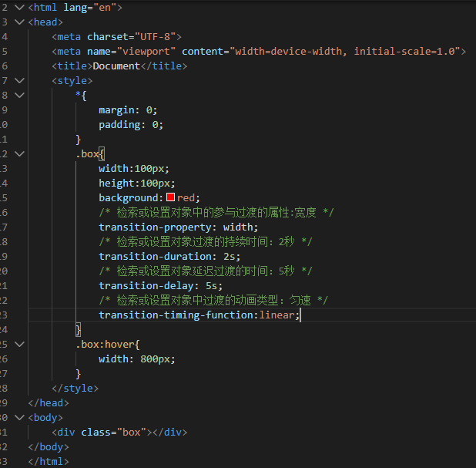This screenshot has width=476, height=468.
Task: Click the meta charset="UTF-8" line
Action: point(116,37)
